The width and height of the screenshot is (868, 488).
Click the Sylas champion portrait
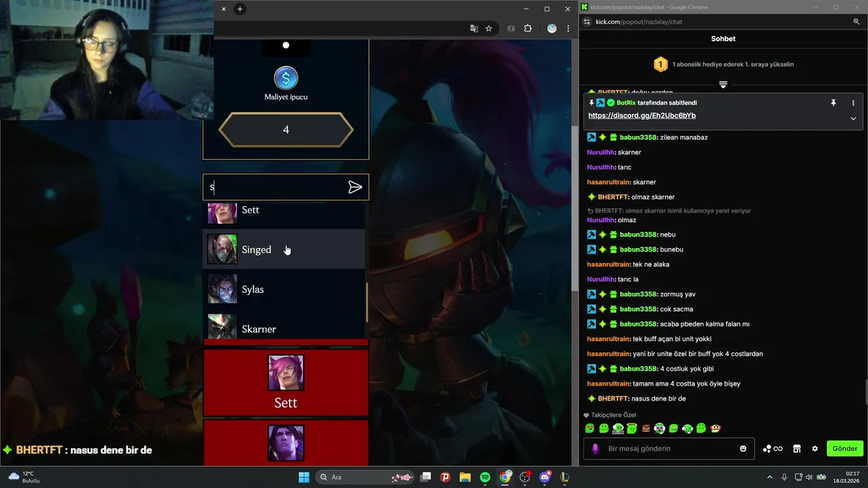pos(222,289)
